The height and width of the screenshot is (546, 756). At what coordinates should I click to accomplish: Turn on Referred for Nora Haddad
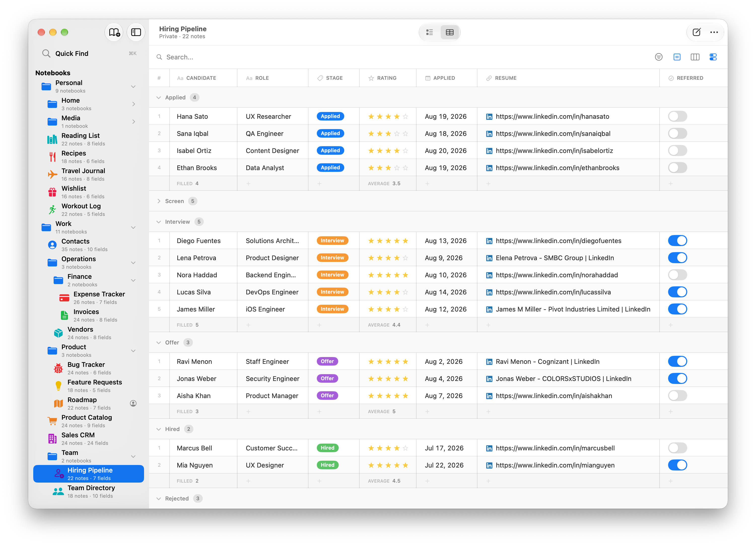click(x=677, y=275)
